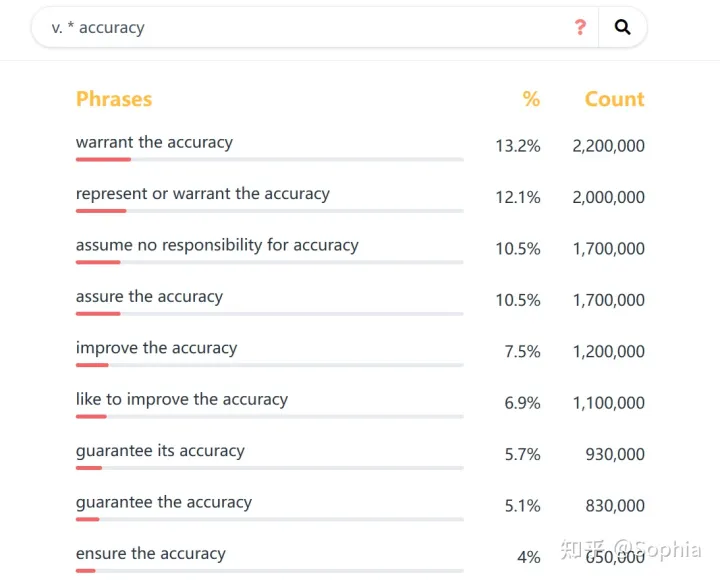Click the 13.2% percentage value
Screen dimensions: 720x582
517,146
